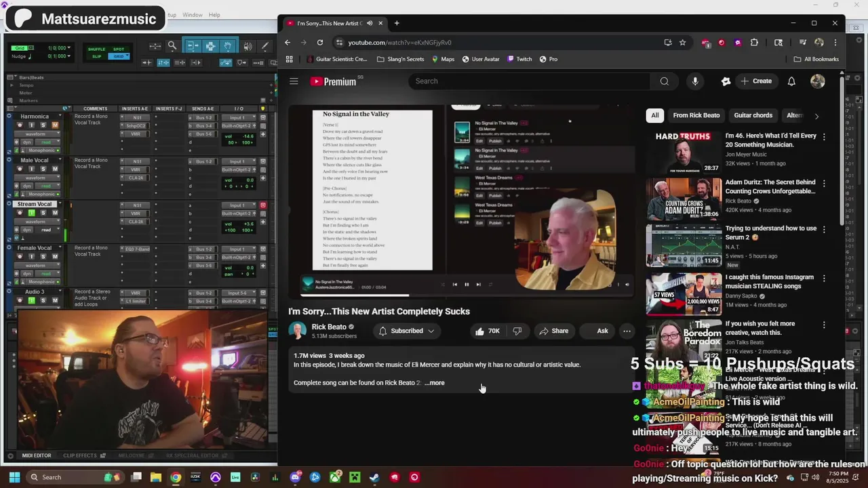Solo the Harmonica track

coord(43,125)
